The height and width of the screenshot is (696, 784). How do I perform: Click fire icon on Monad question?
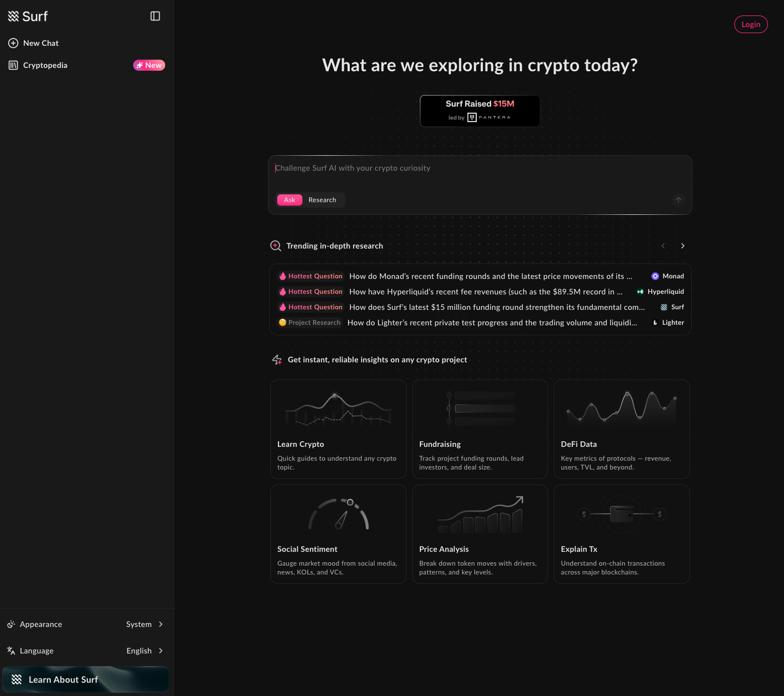click(282, 276)
